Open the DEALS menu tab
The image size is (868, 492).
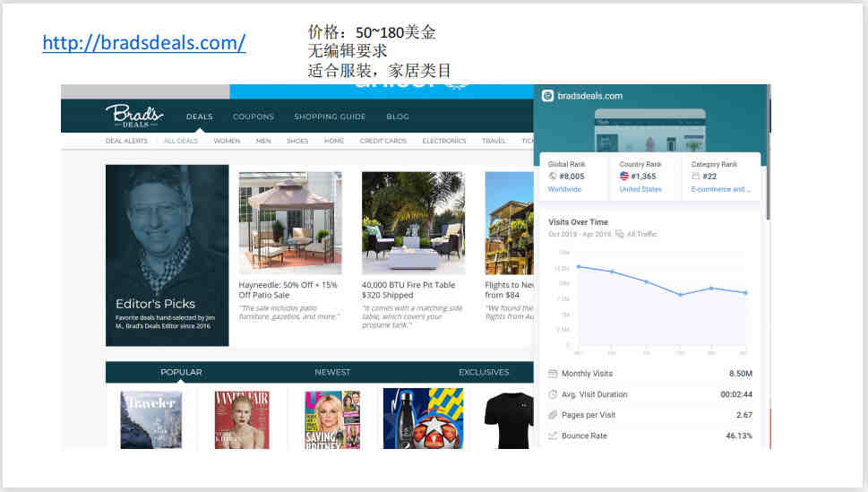[x=199, y=117]
